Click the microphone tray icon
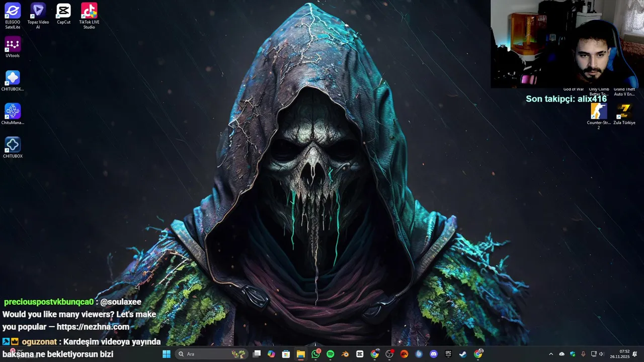Screen dimensions: 644x362 [x=583, y=354]
